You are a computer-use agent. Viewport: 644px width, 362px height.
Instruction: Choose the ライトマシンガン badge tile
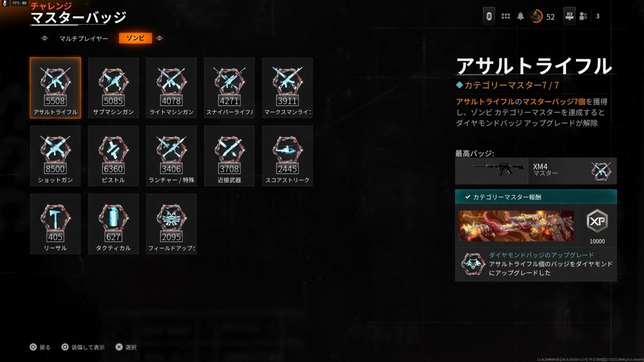point(172,88)
